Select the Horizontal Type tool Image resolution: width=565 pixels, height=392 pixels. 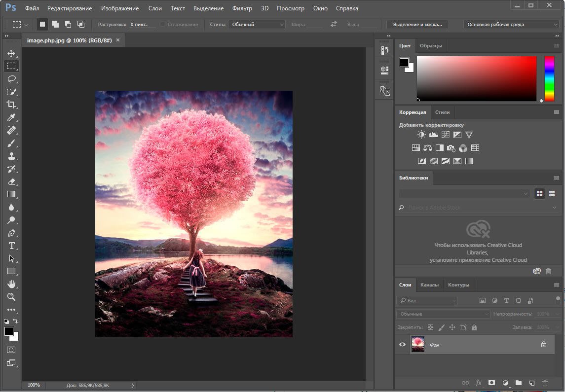click(x=11, y=246)
